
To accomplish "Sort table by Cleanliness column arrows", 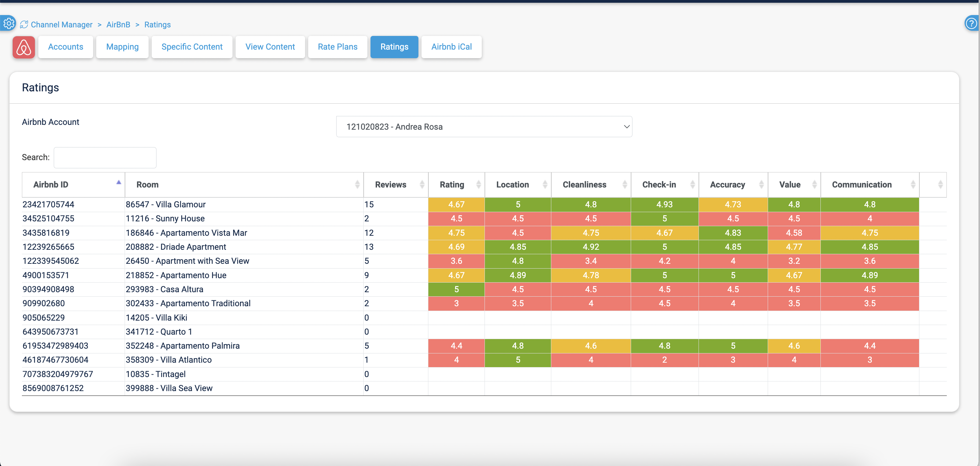I will 625,185.
